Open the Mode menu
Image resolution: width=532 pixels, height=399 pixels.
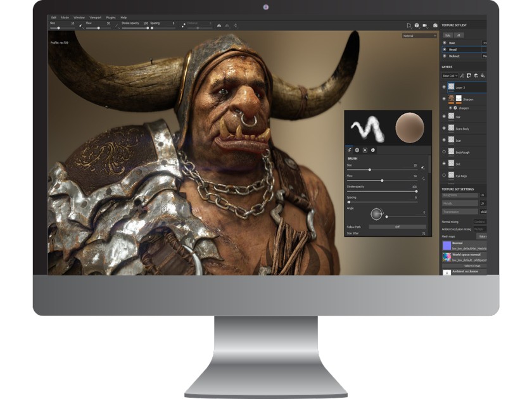click(x=65, y=17)
